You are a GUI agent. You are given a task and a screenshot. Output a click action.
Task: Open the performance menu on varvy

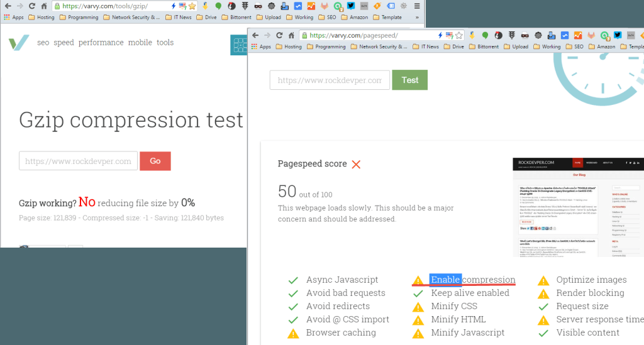coord(101,42)
